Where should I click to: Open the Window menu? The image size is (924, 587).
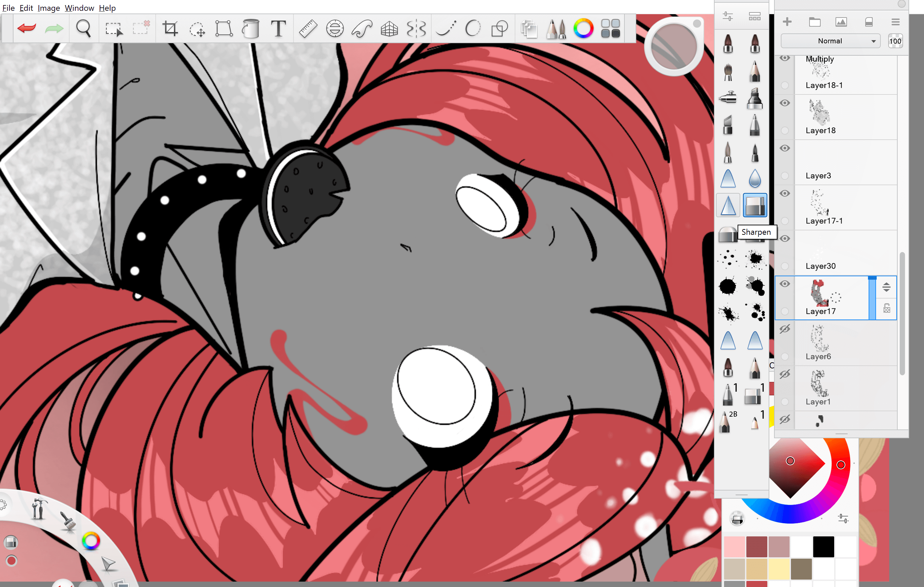click(x=79, y=8)
